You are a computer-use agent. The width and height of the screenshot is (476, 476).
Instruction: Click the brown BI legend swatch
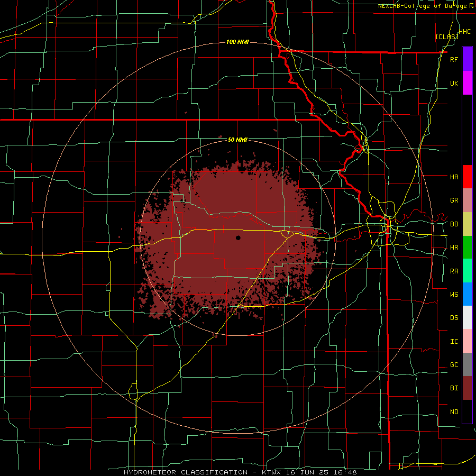(x=467, y=388)
